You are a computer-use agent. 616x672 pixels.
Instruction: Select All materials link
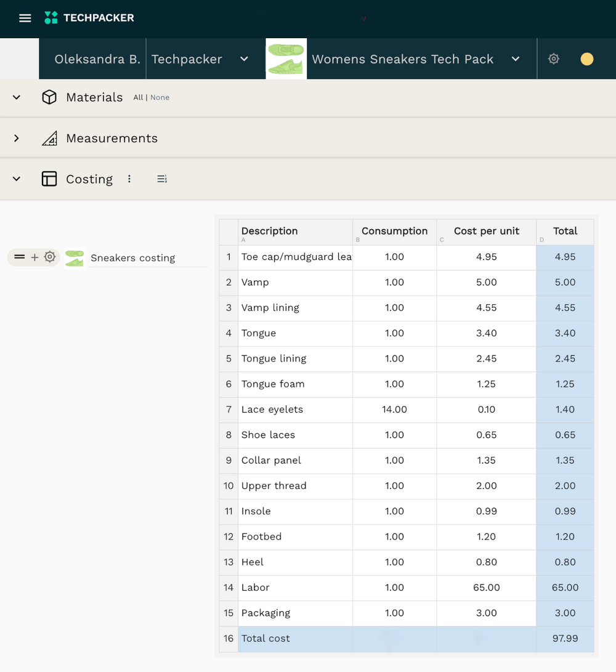tap(138, 97)
